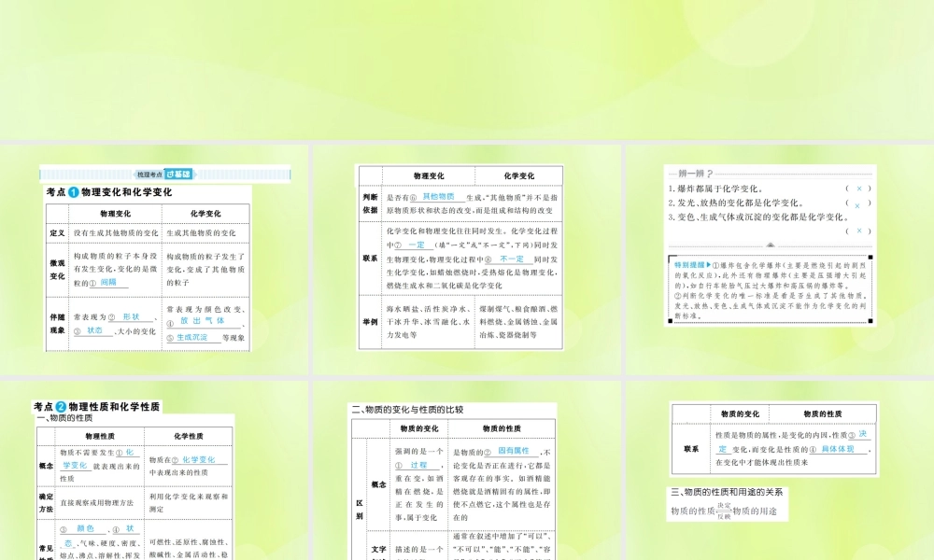Click subheading 二、物质的变化与性质的比较

click(407, 410)
